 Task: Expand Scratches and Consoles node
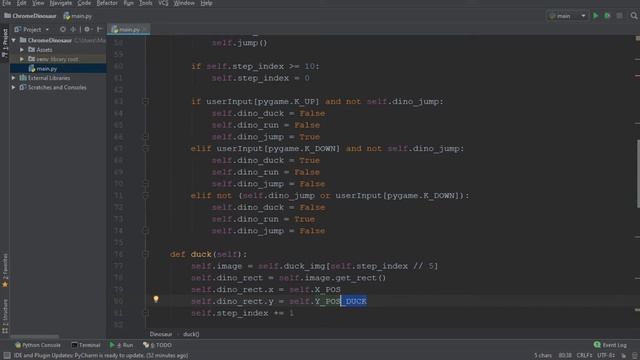14,87
